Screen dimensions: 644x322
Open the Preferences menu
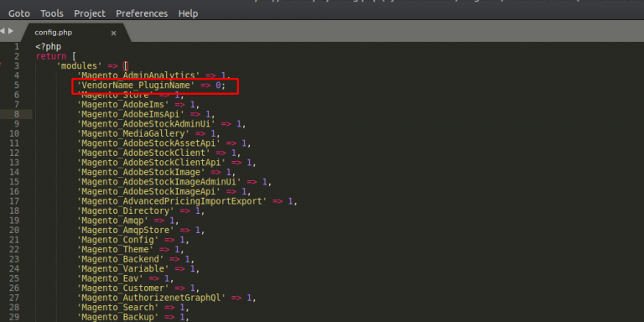(142, 13)
